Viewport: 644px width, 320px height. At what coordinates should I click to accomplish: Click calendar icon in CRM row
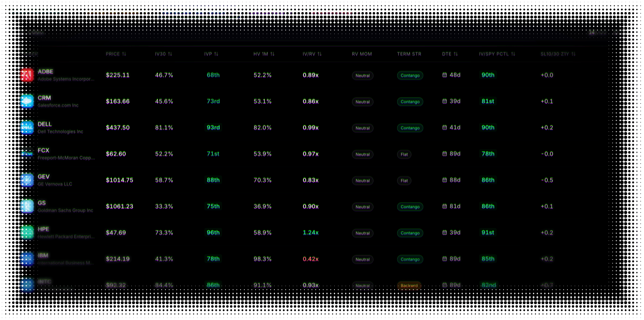(x=445, y=101)
